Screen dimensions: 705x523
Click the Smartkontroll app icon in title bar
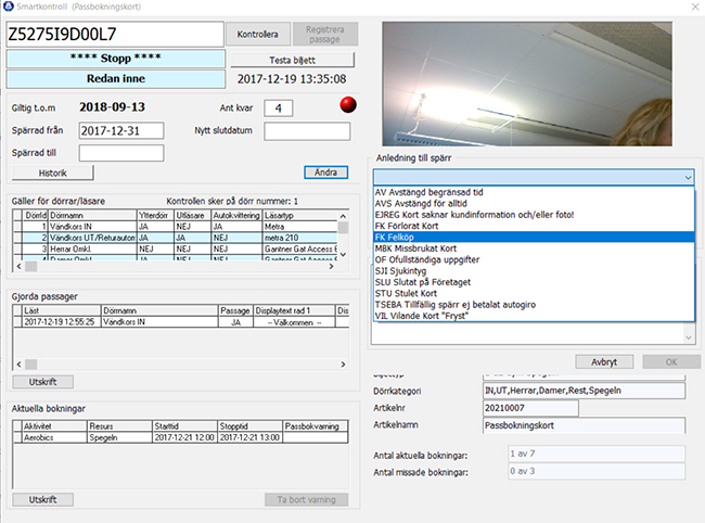8,6
